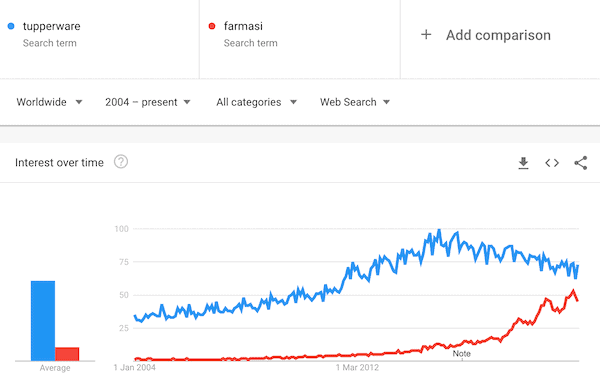Expand the 2004 – present date range
This screenshot has width=600, height=380.
148,102
